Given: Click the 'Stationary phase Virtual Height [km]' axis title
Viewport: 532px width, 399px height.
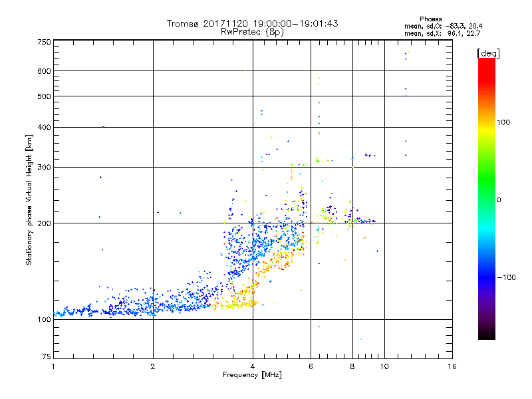Looking at the screenshot, I should tap(29, 200).
